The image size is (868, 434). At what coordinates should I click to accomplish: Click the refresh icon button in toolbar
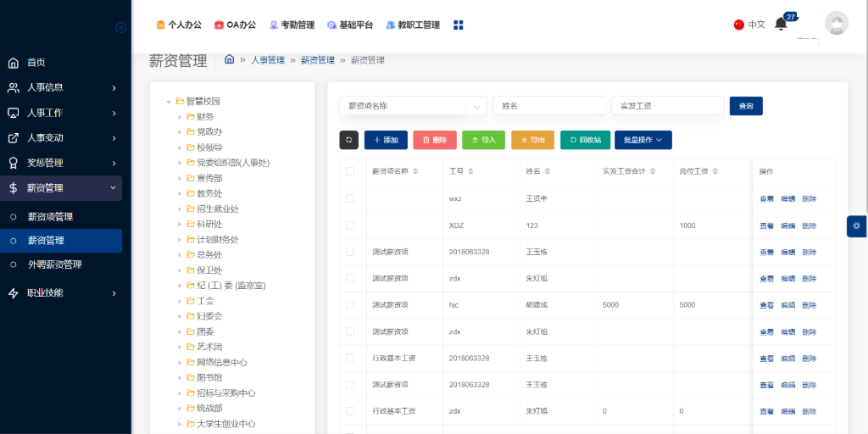[x=348, y=140]
